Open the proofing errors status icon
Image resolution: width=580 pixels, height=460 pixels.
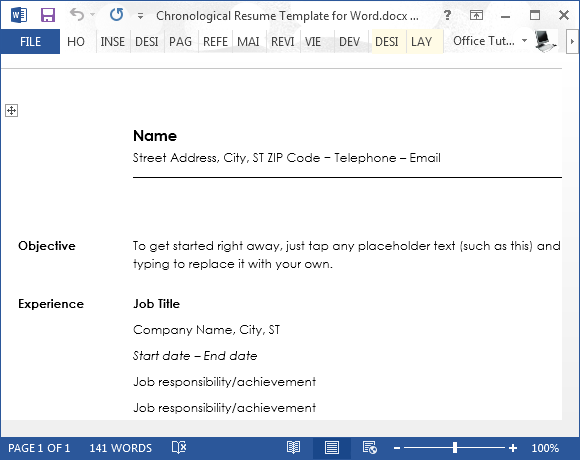tap(179, 447)
